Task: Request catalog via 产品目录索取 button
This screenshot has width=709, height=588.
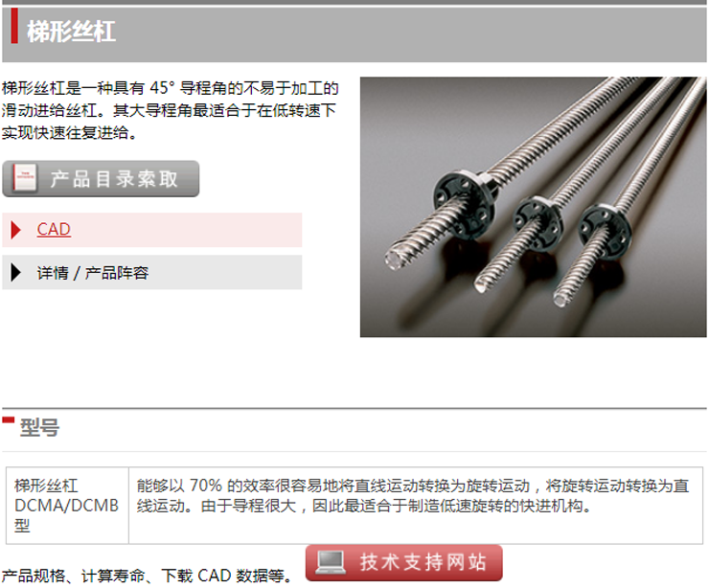Action: [x=101, y=179]
